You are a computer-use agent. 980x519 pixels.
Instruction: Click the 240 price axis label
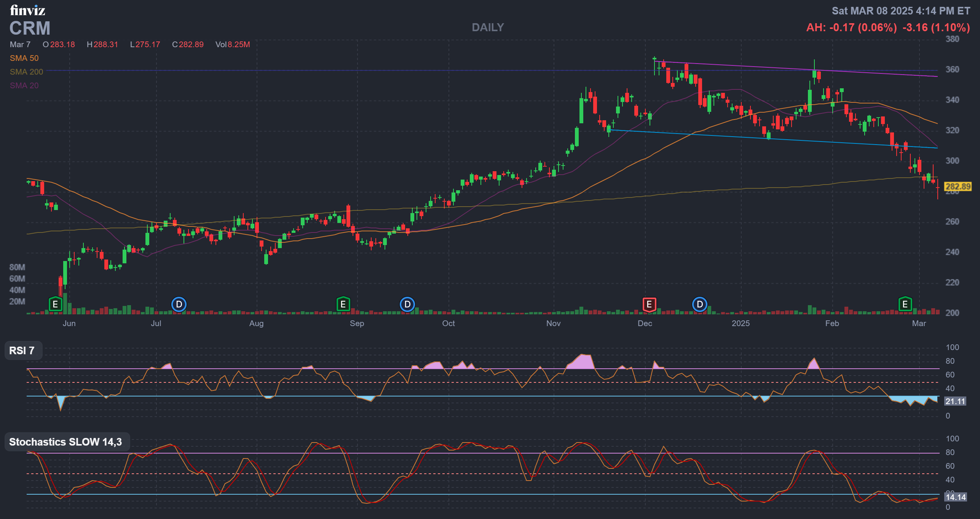pos(952,252)
